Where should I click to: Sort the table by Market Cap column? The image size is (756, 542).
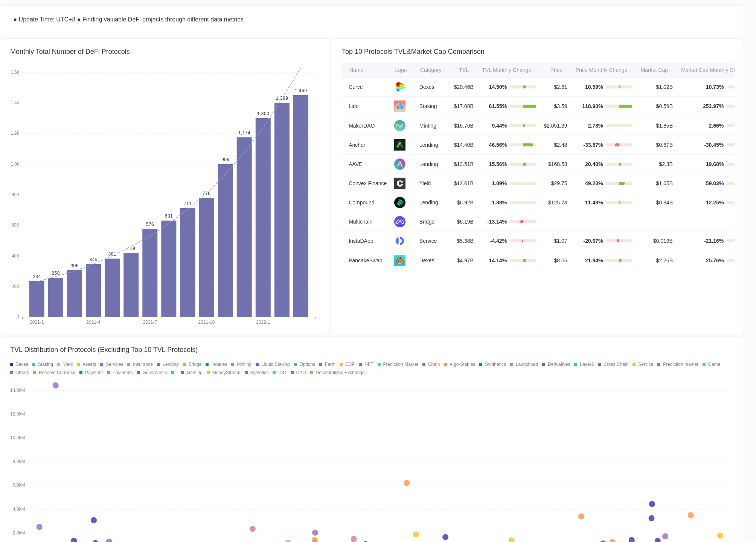[x=654, y=70]
